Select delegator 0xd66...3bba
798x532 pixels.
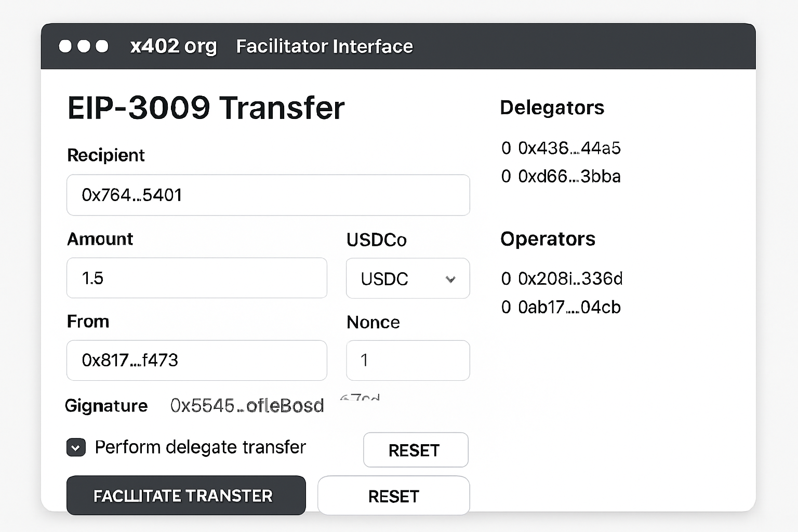click(x=569, y=177)
